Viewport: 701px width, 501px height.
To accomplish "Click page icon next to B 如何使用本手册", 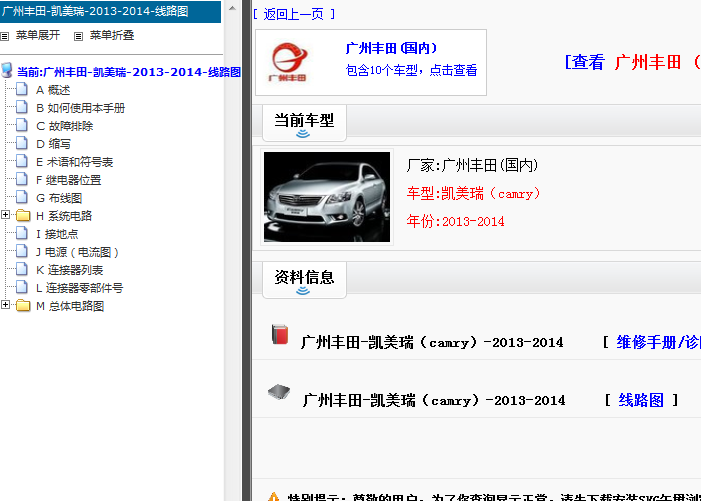I will point(21,107).
